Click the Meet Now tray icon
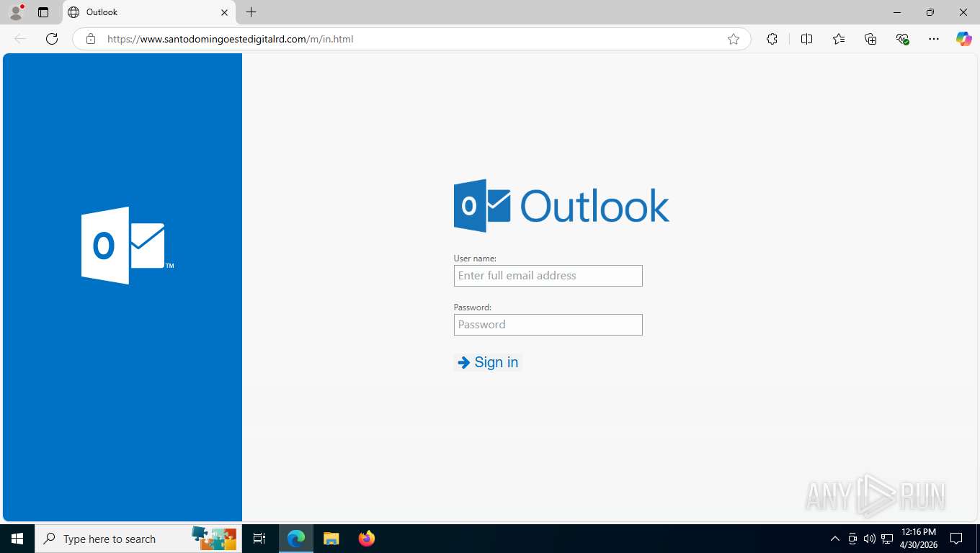This screenshot has width=980, height=553. (x=852, y=539)
